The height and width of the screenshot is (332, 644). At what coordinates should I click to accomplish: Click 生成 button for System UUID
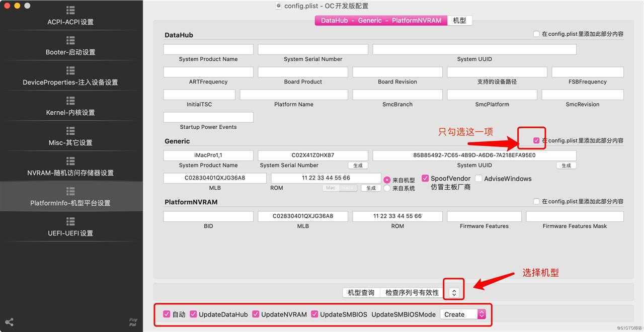click(x=566, y=165)
